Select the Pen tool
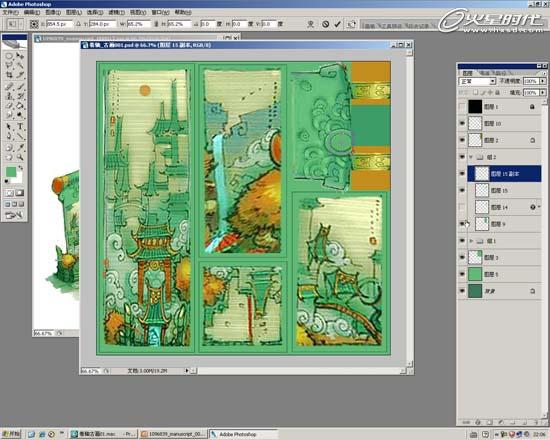Screen dimensions: 550x440 tap(9, 136)
